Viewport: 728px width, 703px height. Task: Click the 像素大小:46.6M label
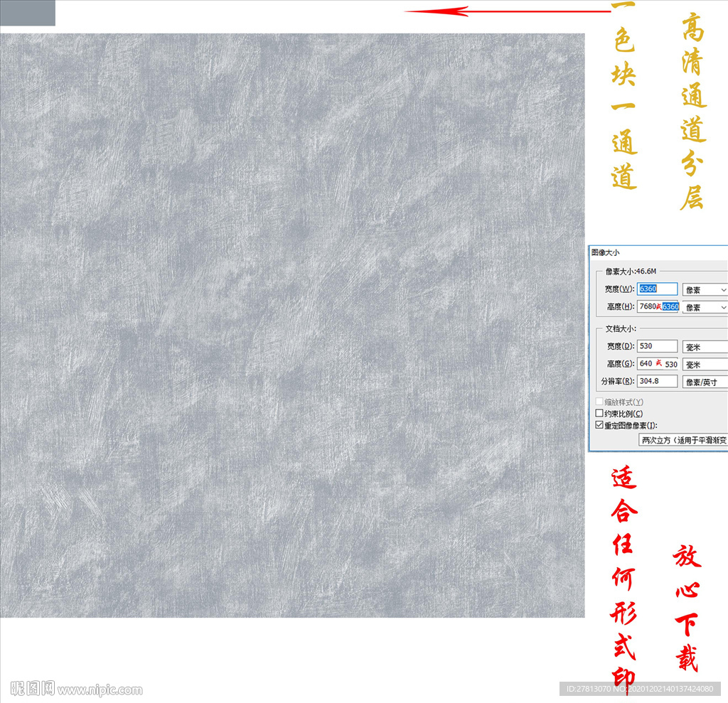(631, 271)
